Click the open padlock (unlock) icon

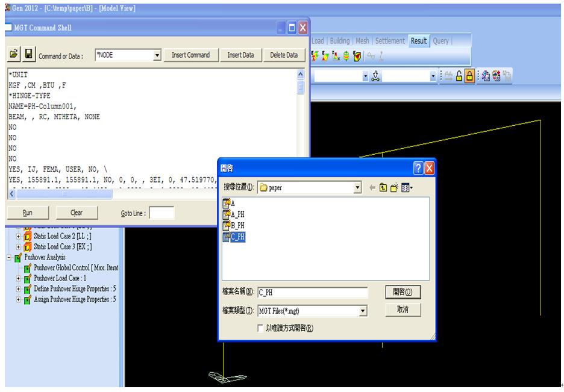click(459, 76)
